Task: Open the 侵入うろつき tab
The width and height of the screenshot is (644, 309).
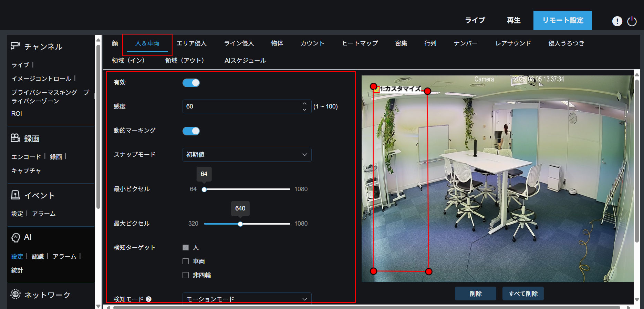Action: 566,43
